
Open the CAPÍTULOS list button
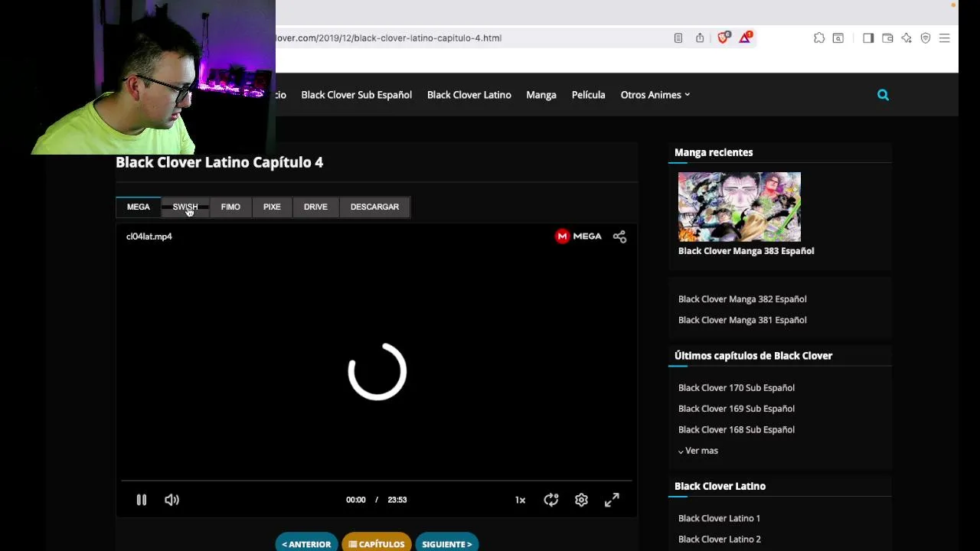377,543
